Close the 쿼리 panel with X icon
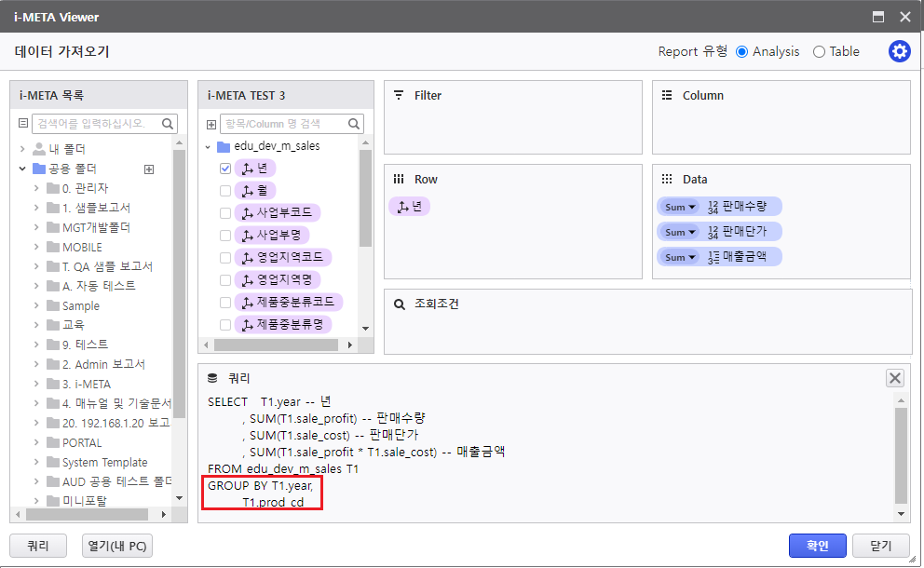Image resolution: width=924 pixels, height=568 pixels. coord(894,377)
